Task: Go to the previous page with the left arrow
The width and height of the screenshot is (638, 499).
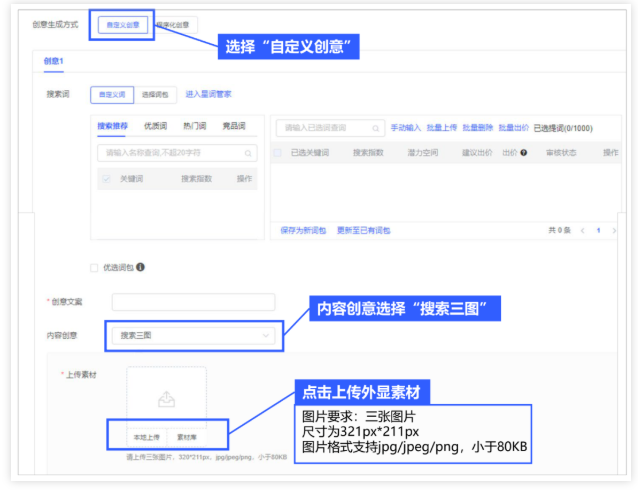Action: [583, 231]
